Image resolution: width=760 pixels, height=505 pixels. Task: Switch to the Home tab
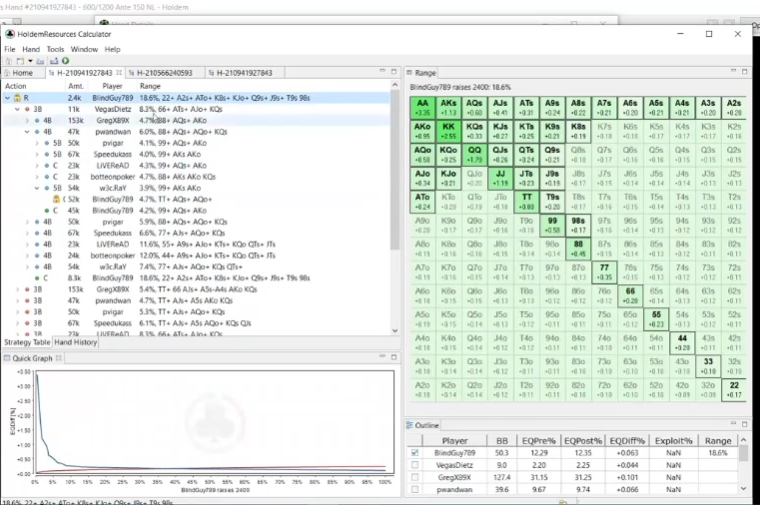[19, 73]
